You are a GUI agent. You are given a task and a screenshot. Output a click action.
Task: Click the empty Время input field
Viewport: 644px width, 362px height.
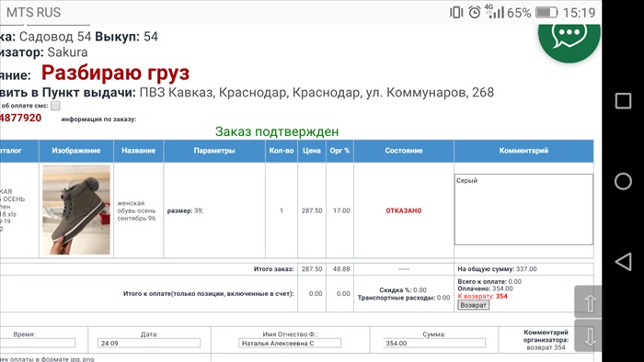tap(38, 343)
